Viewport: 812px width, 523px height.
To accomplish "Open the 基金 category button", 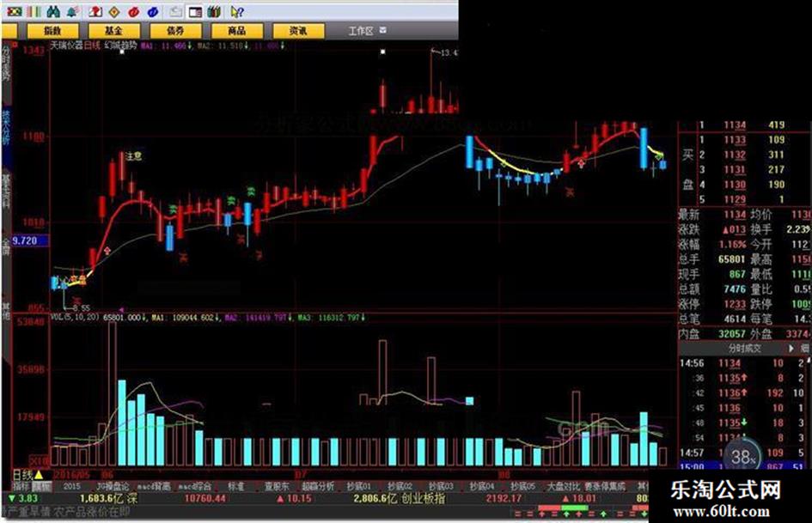I will pos(114,31).
